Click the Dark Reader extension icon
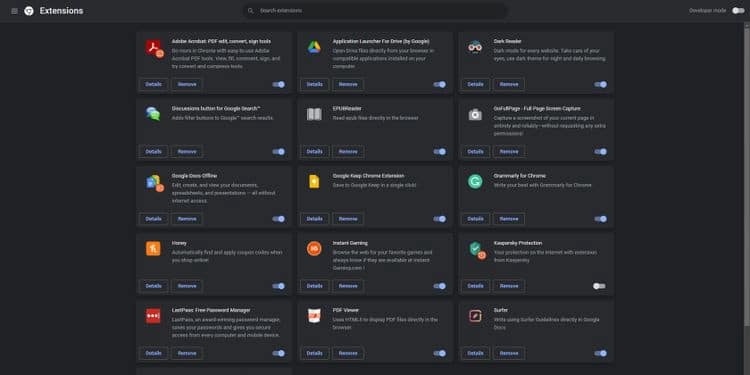The image size is (750, 375). [x=474, y=47]
